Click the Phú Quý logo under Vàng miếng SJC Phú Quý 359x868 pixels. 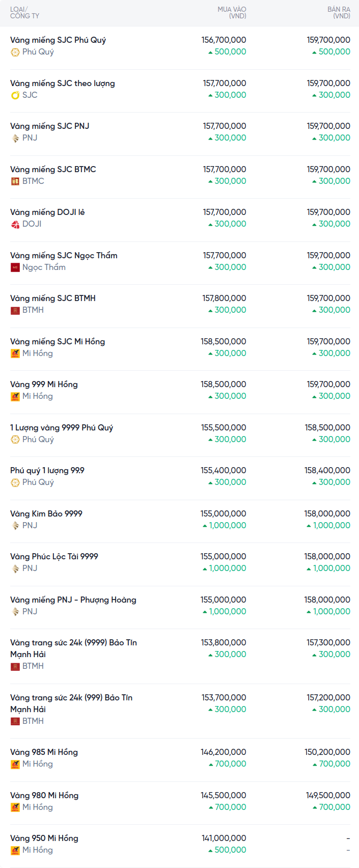click(15, 52)
